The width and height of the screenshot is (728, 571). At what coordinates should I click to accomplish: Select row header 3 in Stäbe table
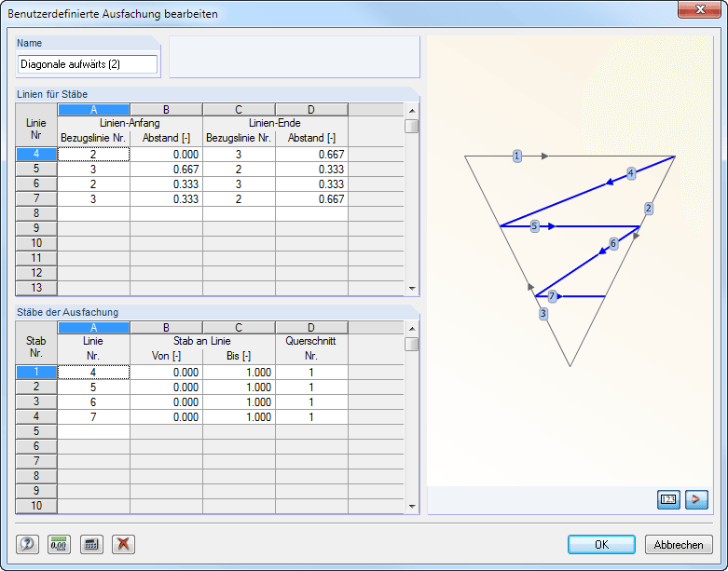[x=36, y=401]
